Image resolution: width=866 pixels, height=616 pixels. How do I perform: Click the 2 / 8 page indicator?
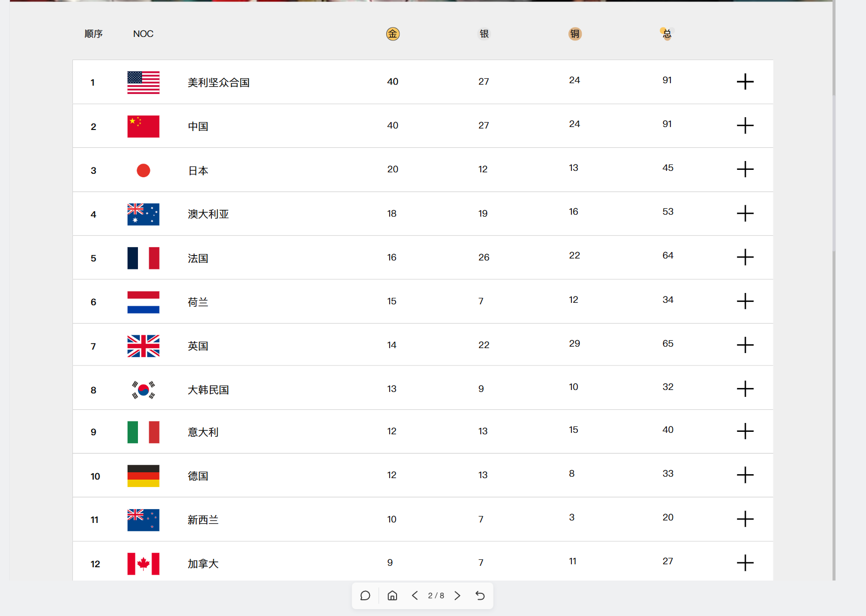tap(436, 596)
